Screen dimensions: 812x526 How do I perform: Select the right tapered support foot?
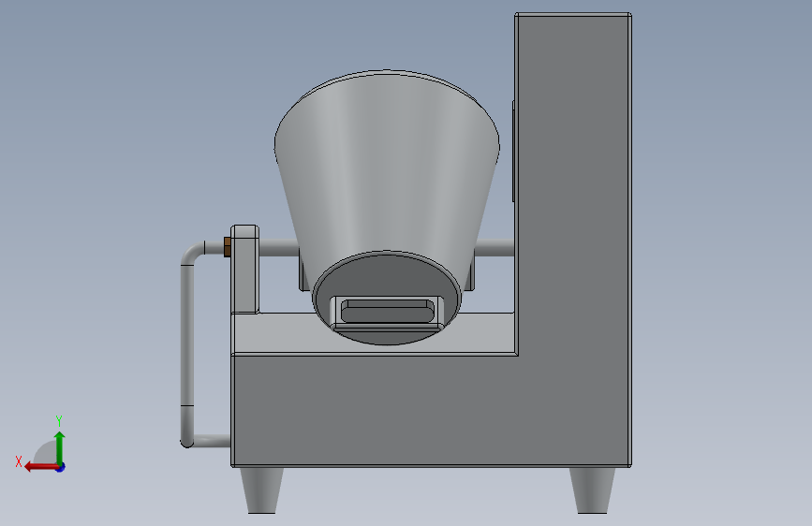593,490
